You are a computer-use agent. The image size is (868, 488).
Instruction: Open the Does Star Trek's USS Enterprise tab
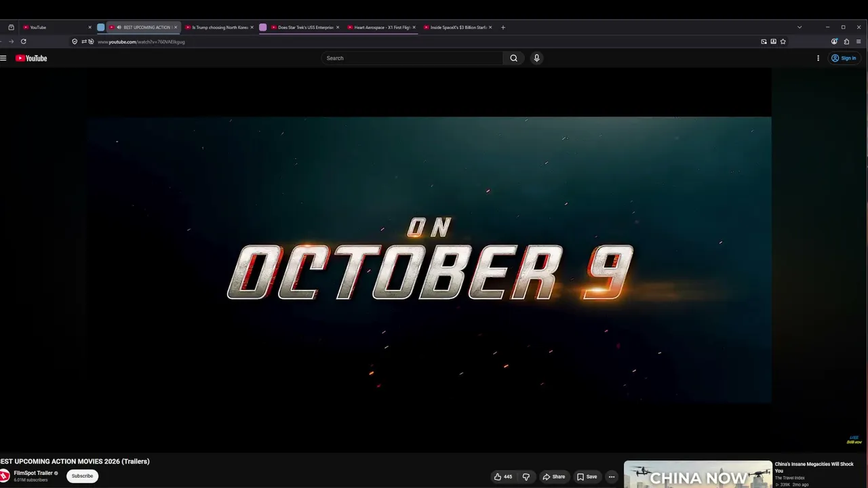[x=305, y=27]
